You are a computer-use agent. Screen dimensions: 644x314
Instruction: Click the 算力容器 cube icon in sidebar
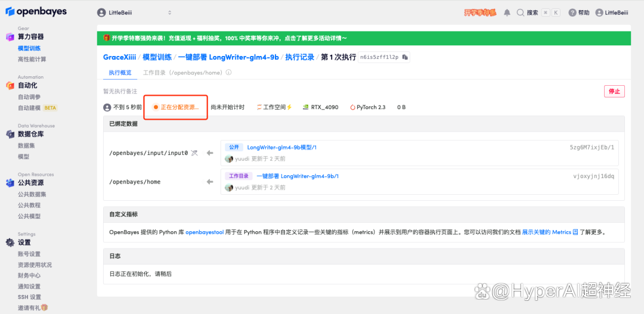pos(10,37)
